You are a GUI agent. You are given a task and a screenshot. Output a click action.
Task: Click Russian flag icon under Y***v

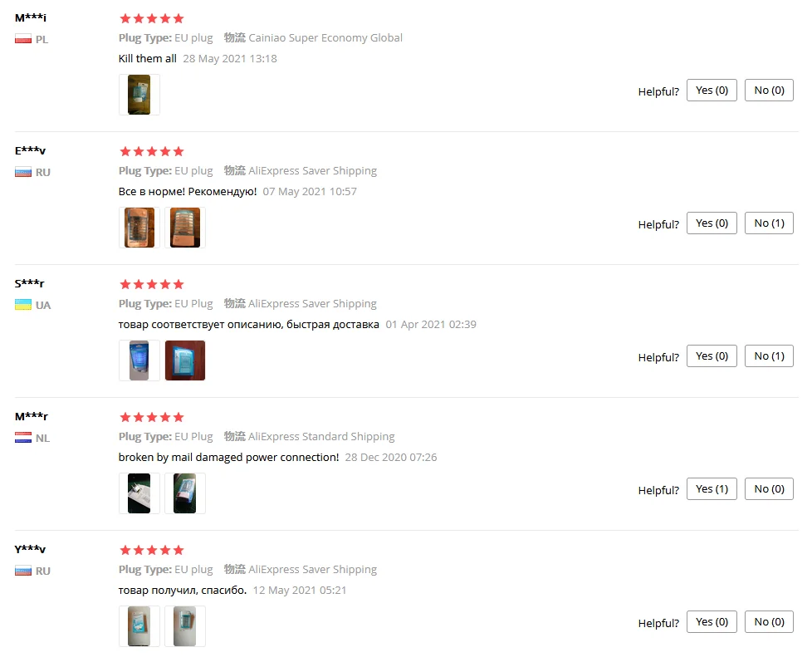pos(23,571)
